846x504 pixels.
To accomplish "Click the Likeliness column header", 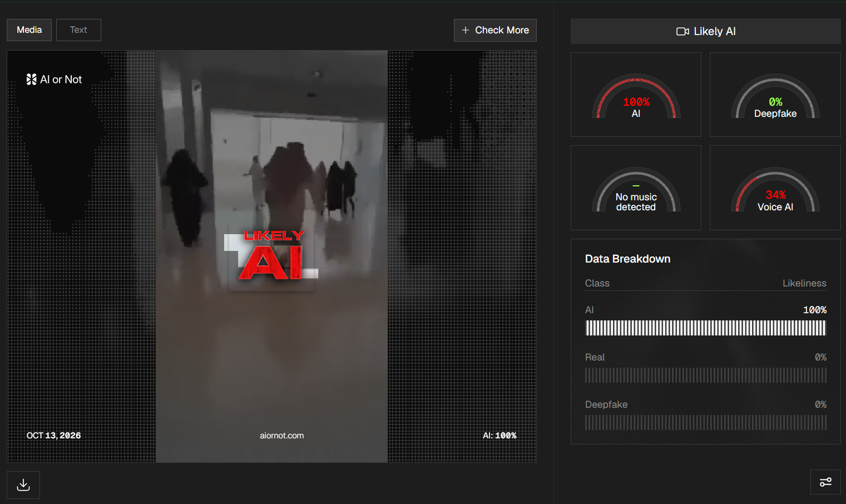I will [804, 283].
